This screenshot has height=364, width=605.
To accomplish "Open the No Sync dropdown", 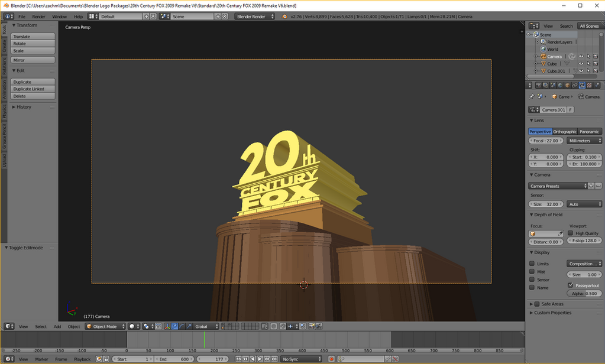I will coord(301,359).
